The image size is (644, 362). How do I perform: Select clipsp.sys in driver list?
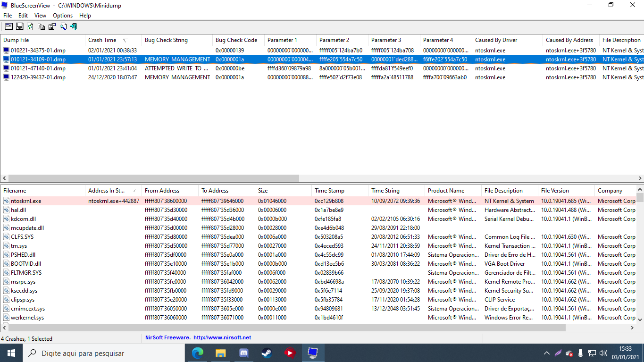coord(23,300)
